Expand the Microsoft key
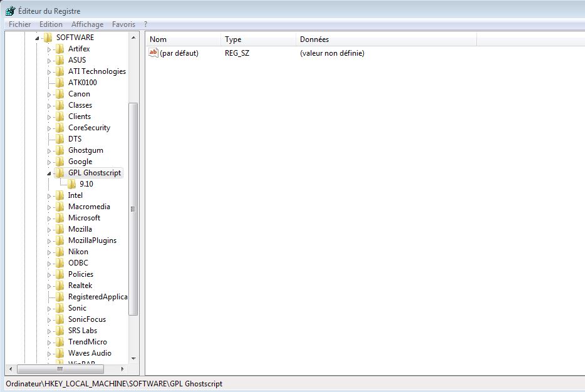The image size is (585, 392). pos(49,218)
